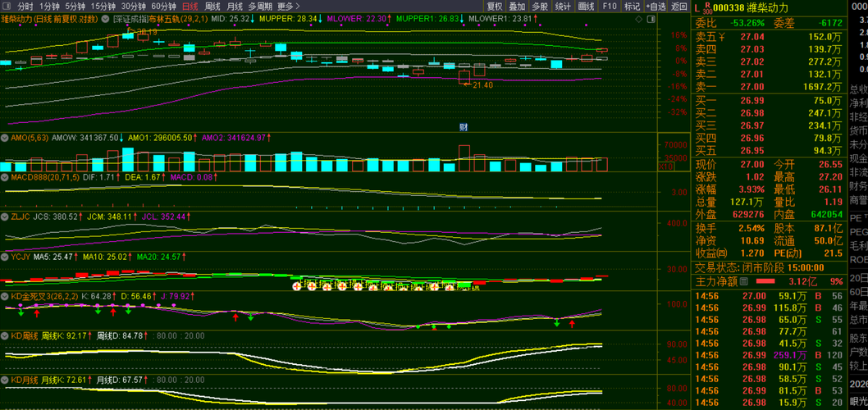Click the 换手 2.54% value
The image size is (868, 410).
point(752,228)
